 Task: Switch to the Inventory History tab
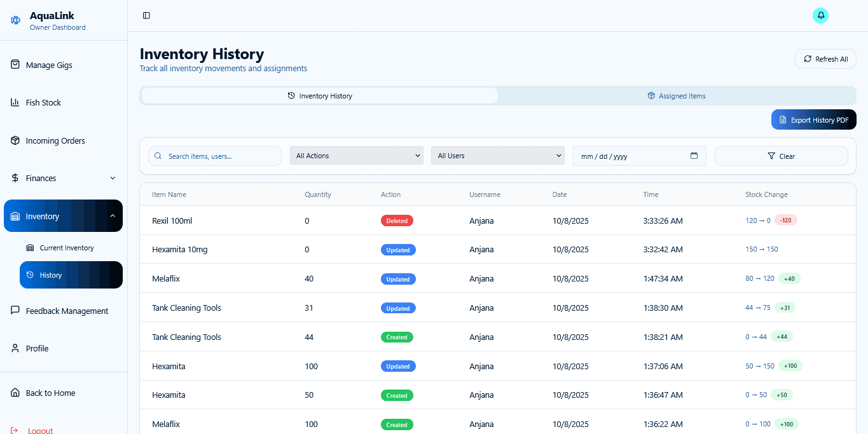coord(319,95)
